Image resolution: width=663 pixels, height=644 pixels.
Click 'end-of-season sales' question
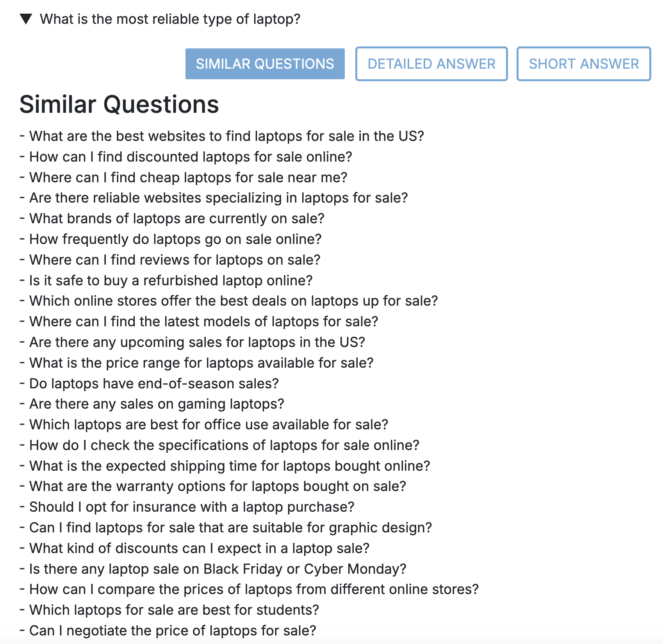[154, 383]
